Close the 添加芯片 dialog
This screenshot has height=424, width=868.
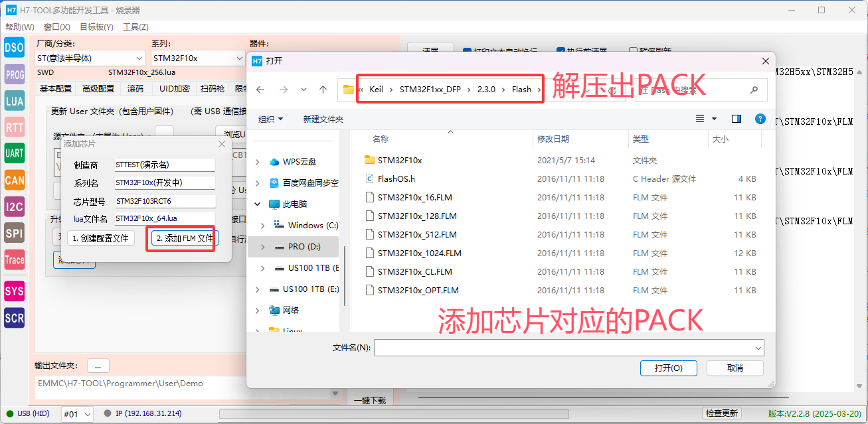(222, 144)
